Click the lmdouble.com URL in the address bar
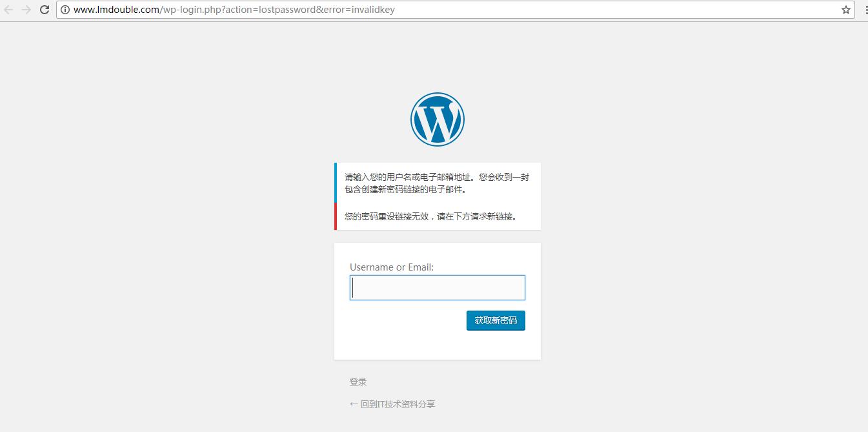This screenshot has width=868, height=432. pos(234,10)
